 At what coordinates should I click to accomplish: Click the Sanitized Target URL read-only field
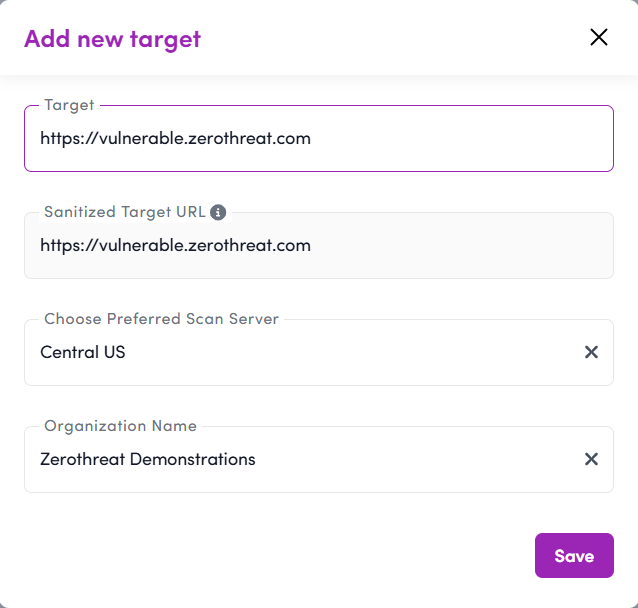pyautogui.click(x=450, y=246)
